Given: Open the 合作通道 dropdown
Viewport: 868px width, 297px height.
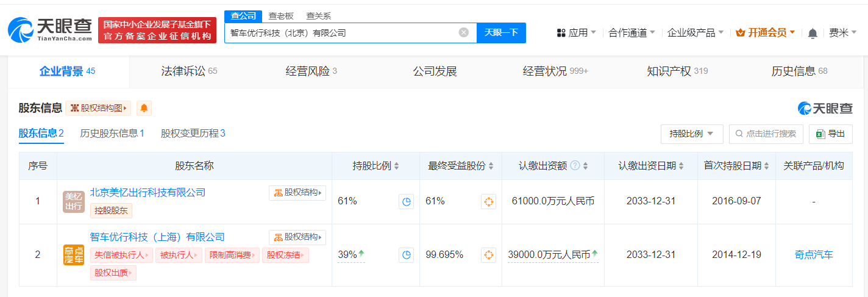Looking at the screenshot, I should tap(632, 33).
